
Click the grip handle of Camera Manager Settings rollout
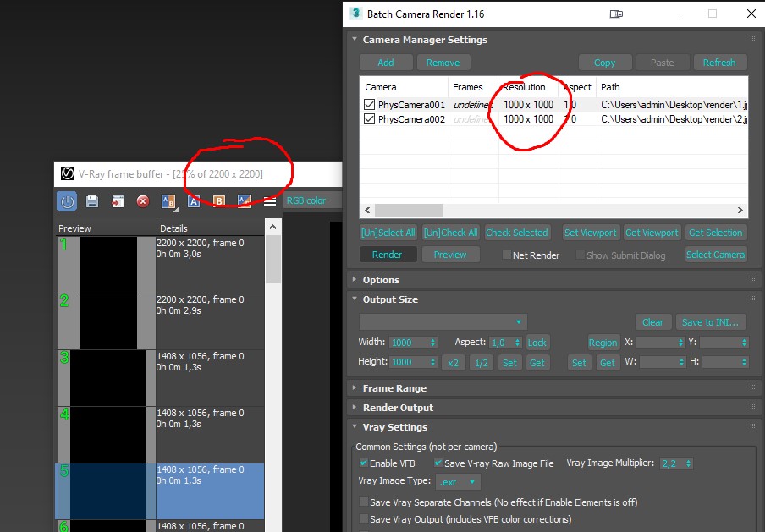(x=752, y=39)
